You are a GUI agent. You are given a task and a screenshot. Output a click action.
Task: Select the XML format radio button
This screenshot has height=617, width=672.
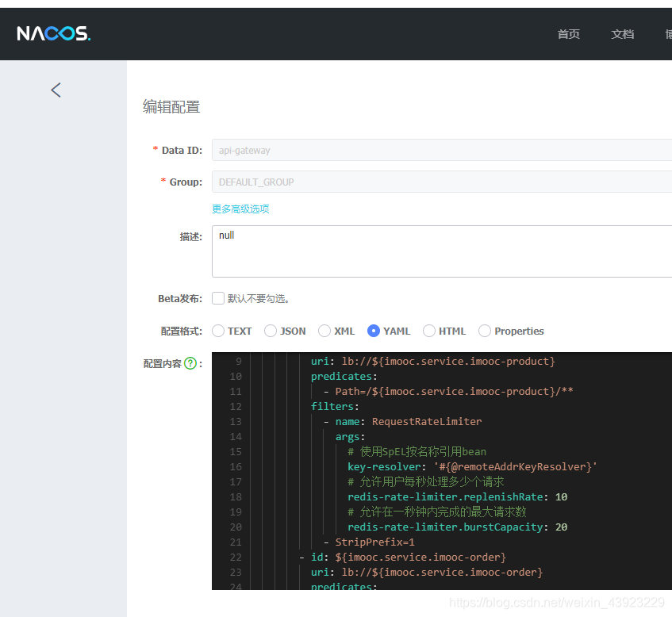pyautogui.click(x=324, y=331)
